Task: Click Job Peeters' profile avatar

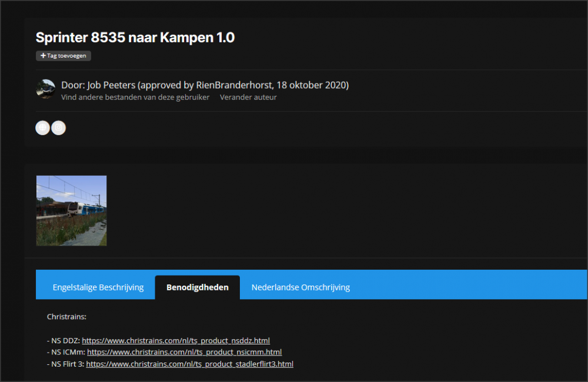Action: click(45, 89)
